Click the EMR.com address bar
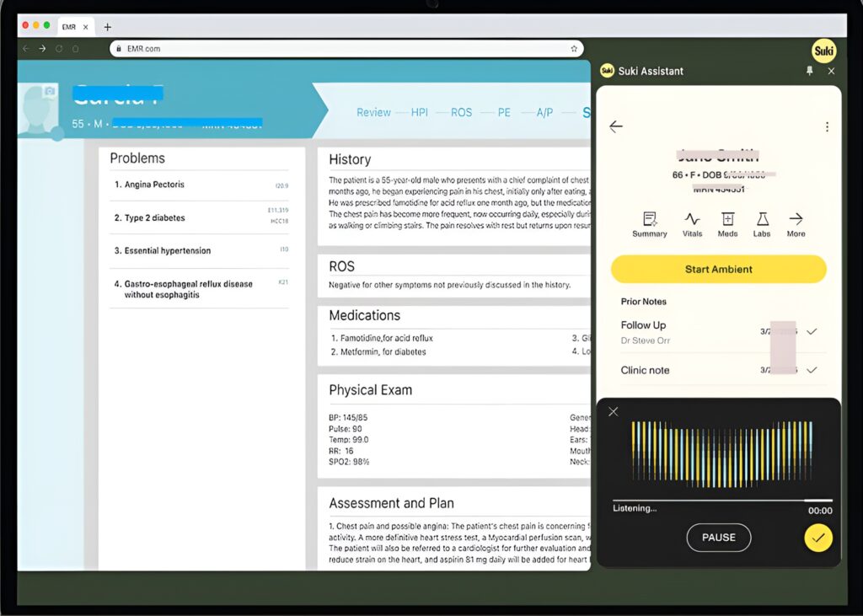 click(x=346, y=48)
